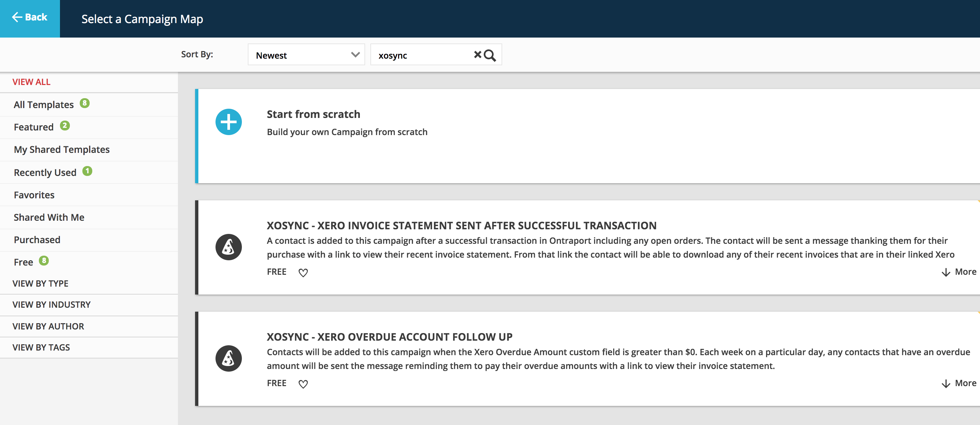Viewport: 980px width, 425px height.
Task: Open the Sort By Newest dropdown
Action: tap(306, 55)
